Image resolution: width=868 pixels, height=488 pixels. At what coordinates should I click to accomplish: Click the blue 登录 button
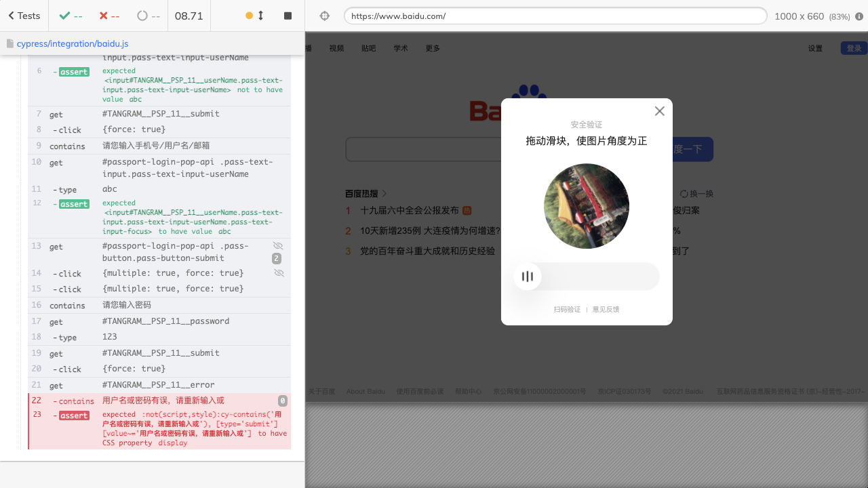(854, 48)
